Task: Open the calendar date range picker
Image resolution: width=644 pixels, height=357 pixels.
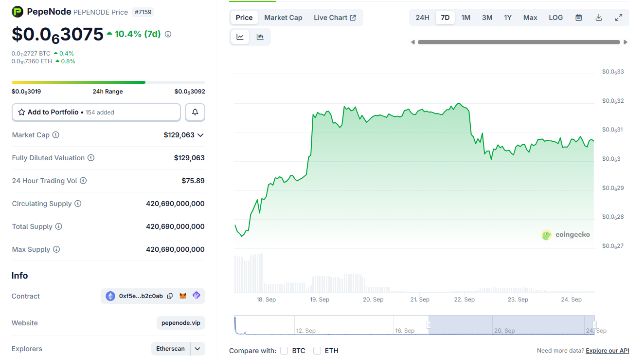Action: point(579,18)
